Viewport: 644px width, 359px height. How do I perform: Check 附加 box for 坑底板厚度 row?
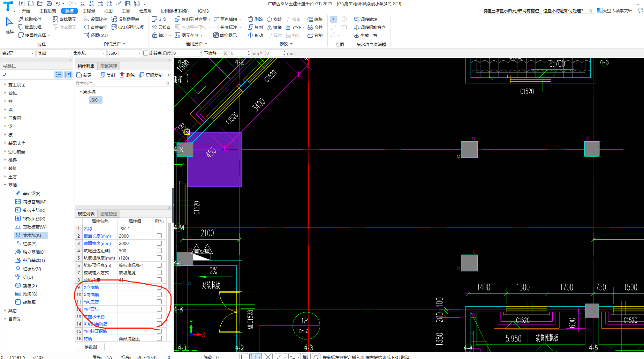pos(159,258)
